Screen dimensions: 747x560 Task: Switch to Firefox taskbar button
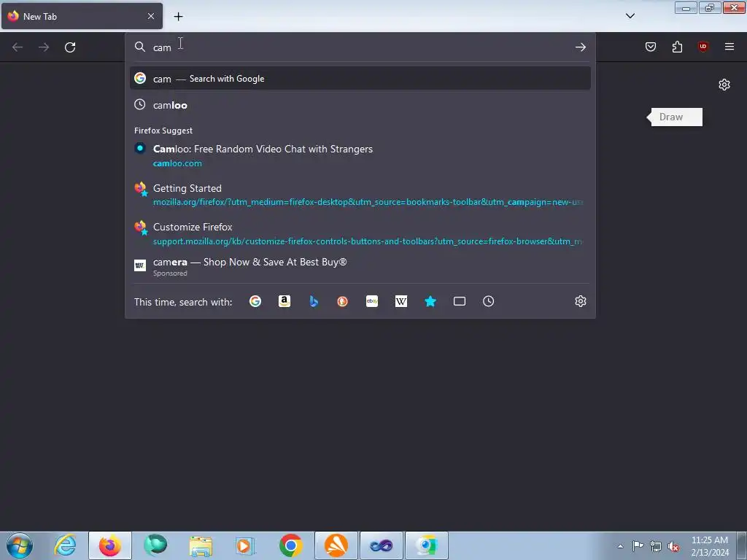(110, 545)
